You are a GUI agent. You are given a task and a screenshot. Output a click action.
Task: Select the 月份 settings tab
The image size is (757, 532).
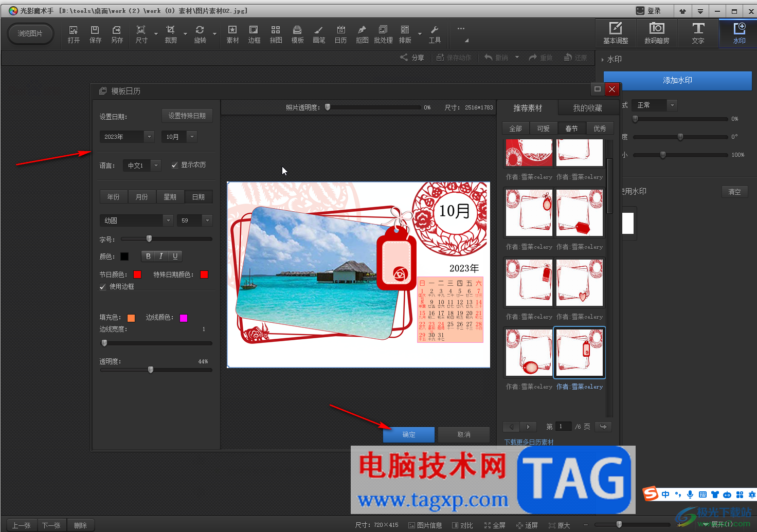point(142,197)
